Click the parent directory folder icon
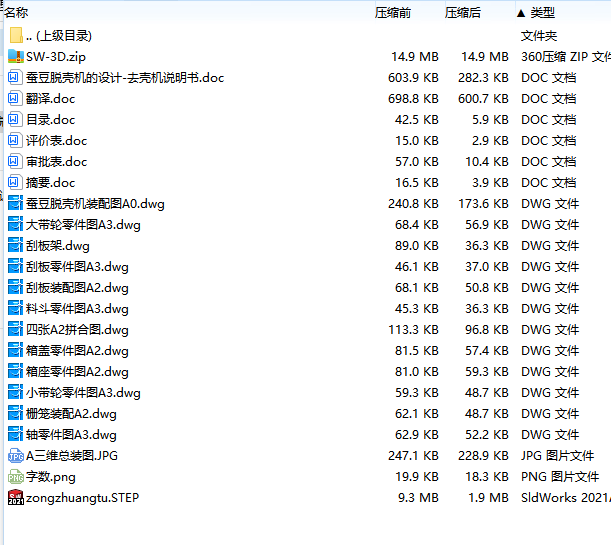 click(x=16, y=35)
